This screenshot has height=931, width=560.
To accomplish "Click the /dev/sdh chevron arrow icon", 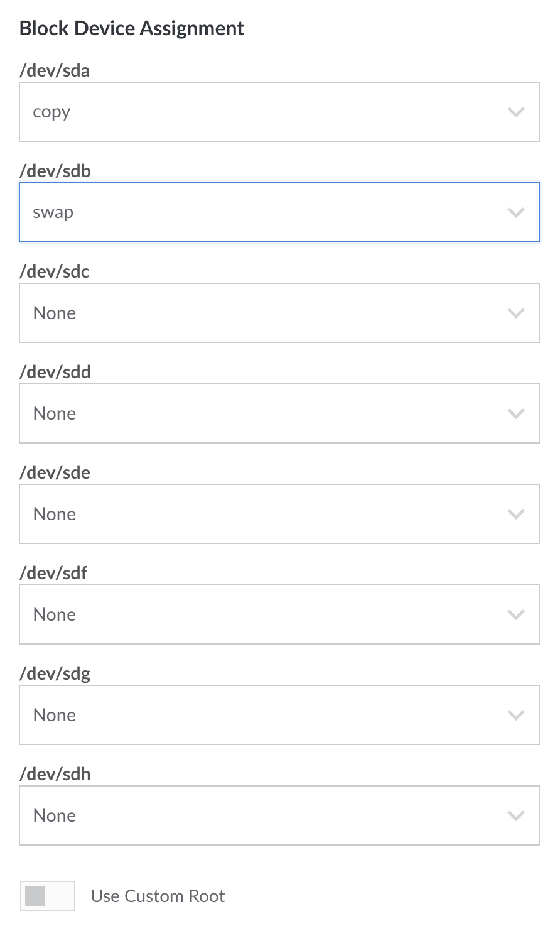I will (515, 816).
